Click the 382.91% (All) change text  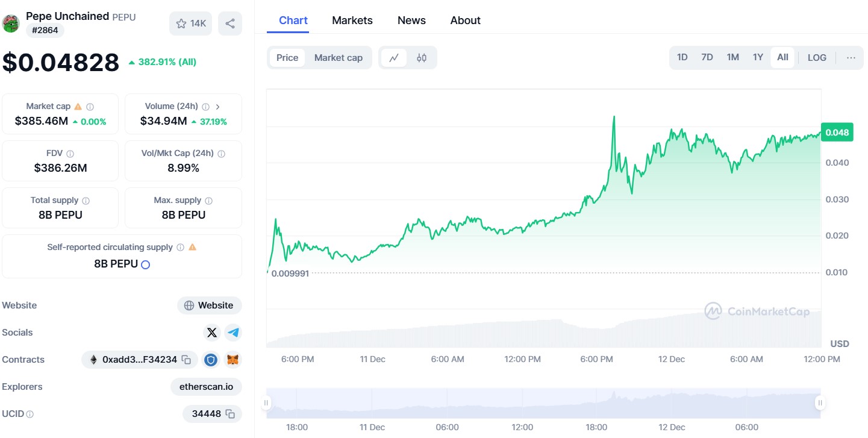[x=167, y=61]
